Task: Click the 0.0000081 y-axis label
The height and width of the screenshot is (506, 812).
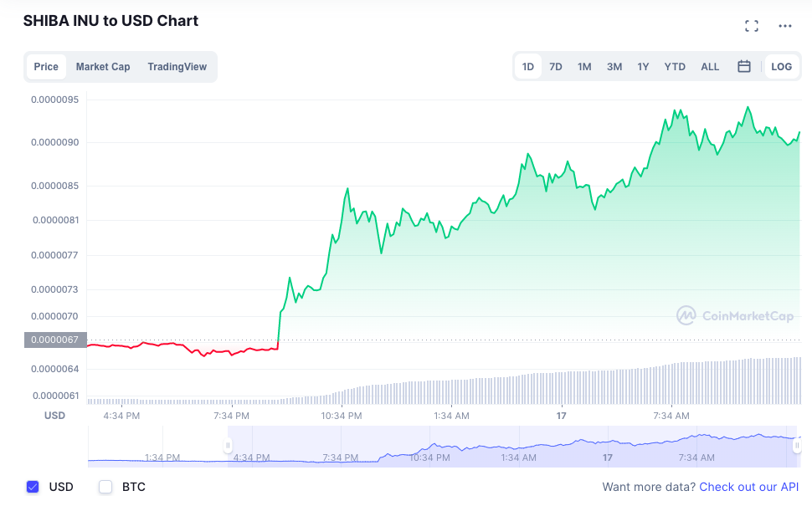Action: (x=55, y=221)
